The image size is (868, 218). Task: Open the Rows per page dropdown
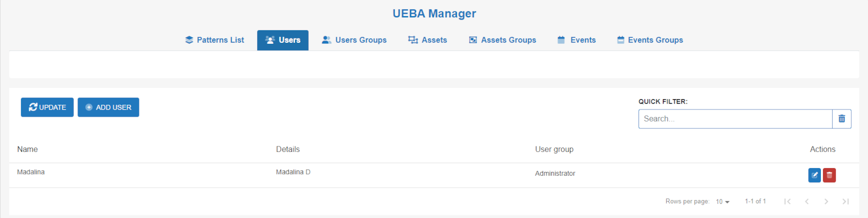[x=723, y=202]
